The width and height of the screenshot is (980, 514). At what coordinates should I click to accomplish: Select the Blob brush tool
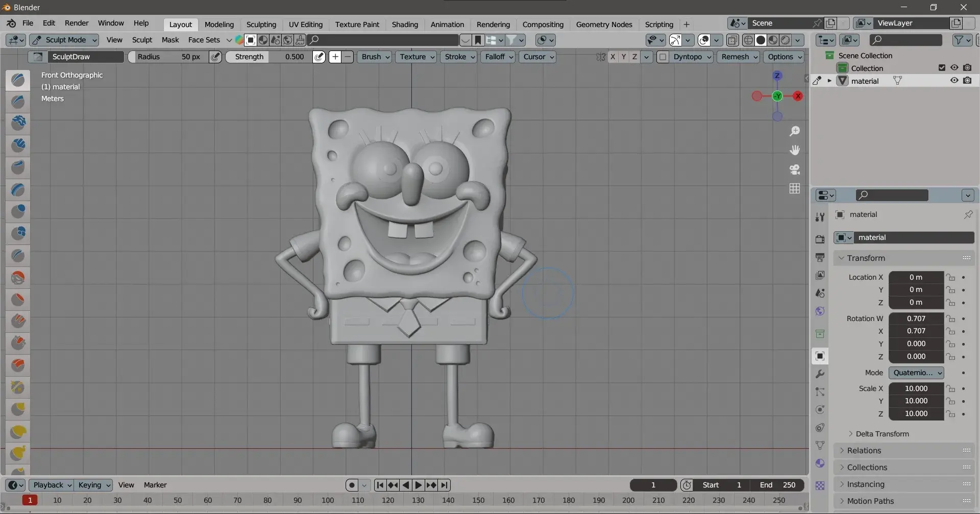coord(18,233)
